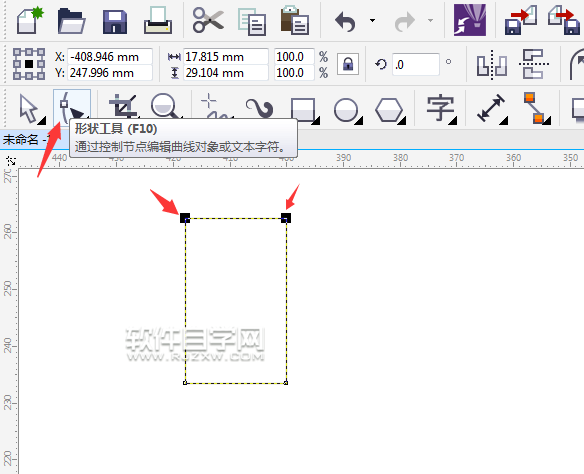This screenshot has height=474, width=584.
Task: Click the Mirror vertically button
Action: (x=533, y=64)
